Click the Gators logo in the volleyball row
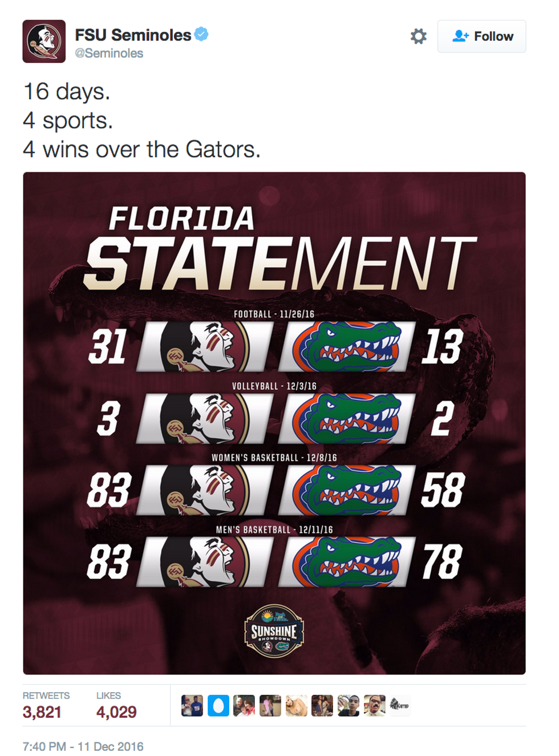Viewport: 559px width, 756px height. [x=347, y=418]
